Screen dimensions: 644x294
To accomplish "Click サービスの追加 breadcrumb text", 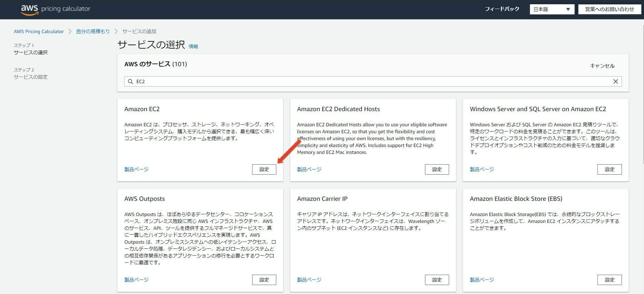I will [x=139, y=31].
